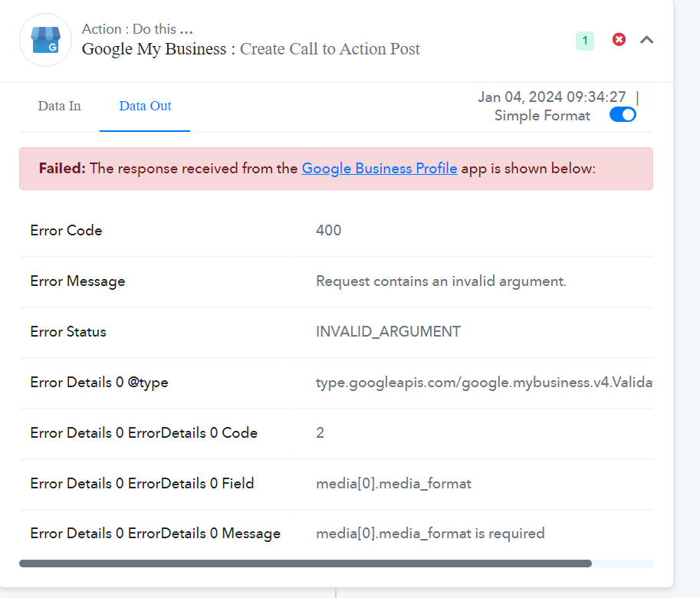This screenshot has width=700, height=598.
Task: Click the Error Code label
Action: coord(66,230)
